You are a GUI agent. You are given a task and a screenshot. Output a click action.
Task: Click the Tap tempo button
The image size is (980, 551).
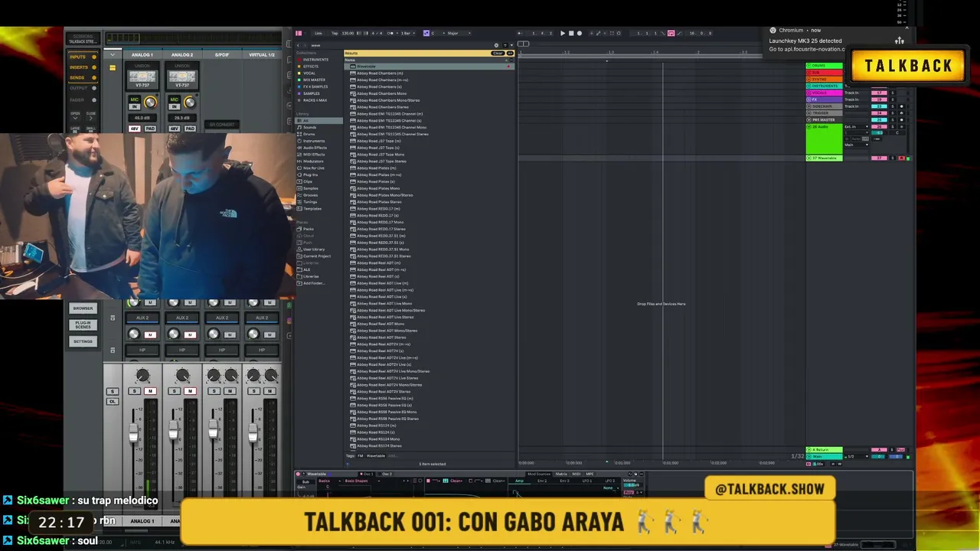[x=335, y=33]
